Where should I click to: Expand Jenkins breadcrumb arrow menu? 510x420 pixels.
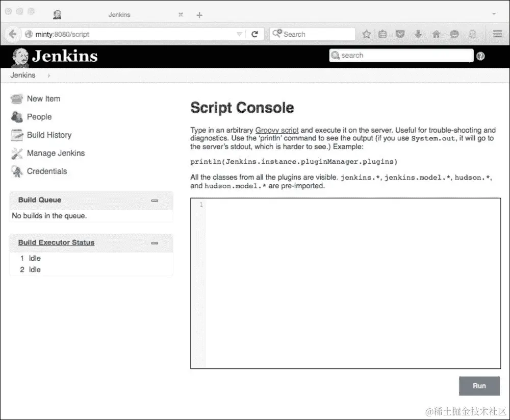[x=49, y=75]
